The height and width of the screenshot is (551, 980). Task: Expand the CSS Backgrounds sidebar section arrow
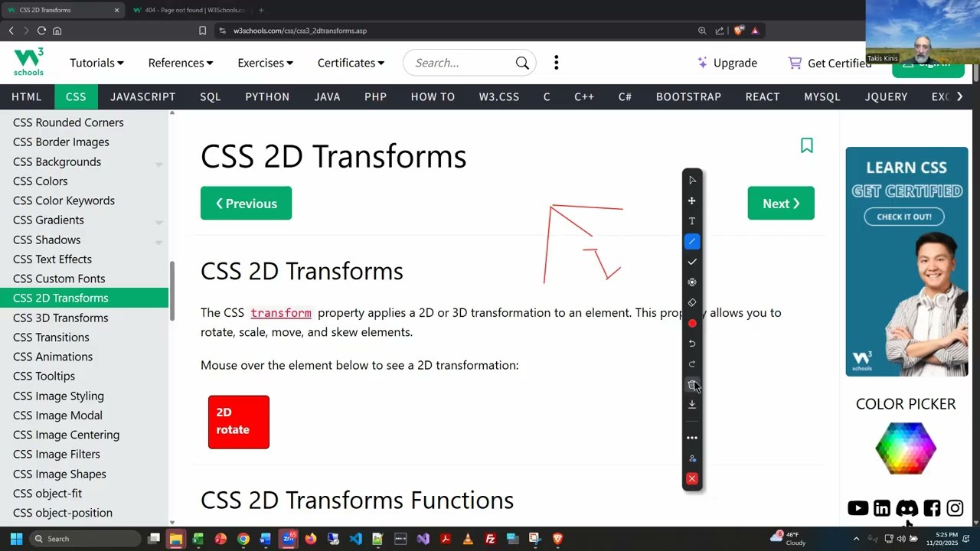(x=158, y=164)
